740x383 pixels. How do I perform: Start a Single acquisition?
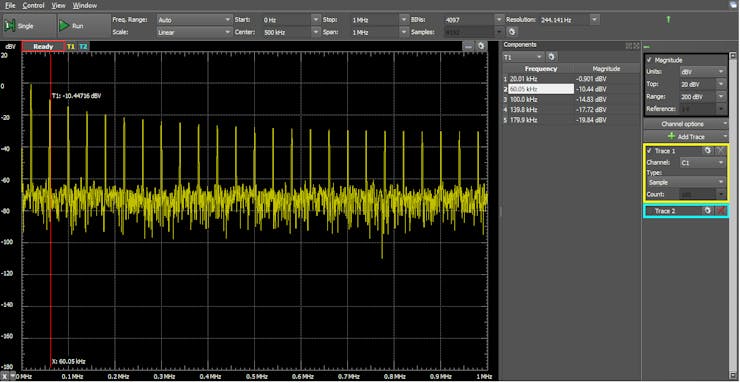[x=27, y=26]
